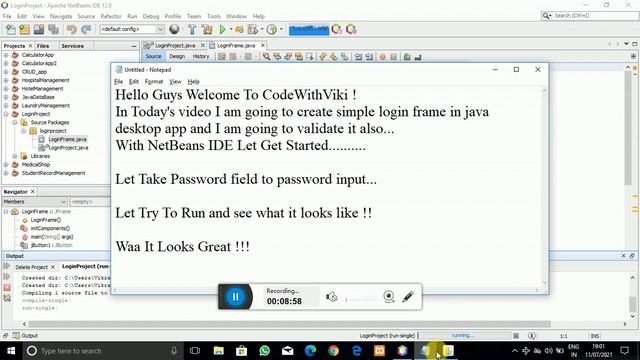
Task: Click the recorder volume slider
Action: pos(361,299)
